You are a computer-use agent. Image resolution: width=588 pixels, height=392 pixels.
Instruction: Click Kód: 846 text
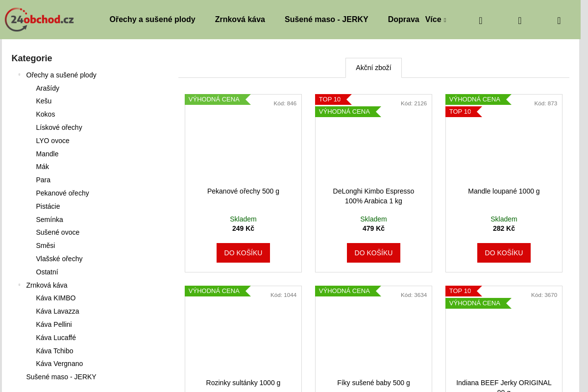coord(285,103)
